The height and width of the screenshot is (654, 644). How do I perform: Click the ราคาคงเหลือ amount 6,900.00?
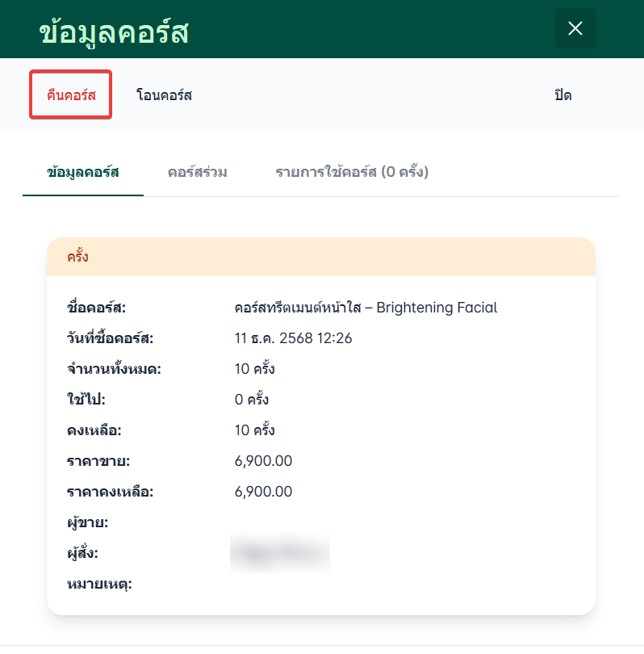click(x=263, y=492)
